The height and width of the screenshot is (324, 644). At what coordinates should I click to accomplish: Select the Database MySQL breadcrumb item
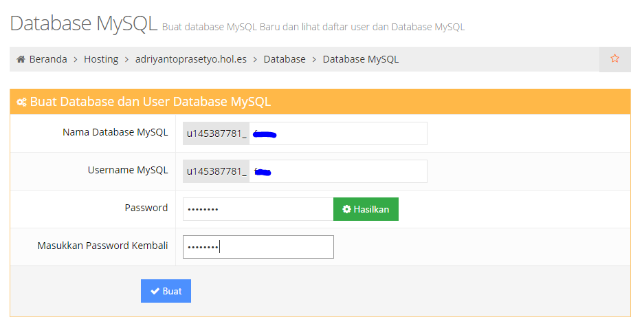tap(361, 59)
